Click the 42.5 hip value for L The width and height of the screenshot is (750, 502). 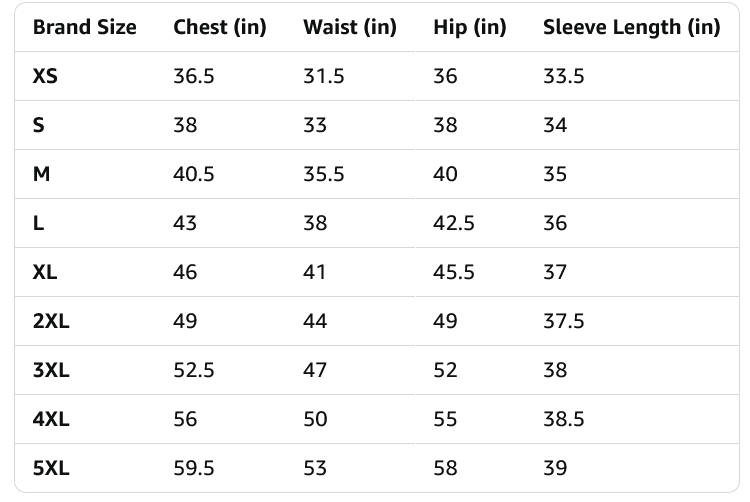453,223
